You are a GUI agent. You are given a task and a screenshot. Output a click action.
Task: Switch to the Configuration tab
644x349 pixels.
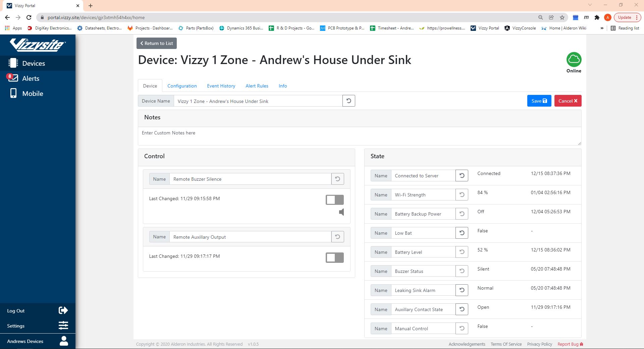(182, 86)
